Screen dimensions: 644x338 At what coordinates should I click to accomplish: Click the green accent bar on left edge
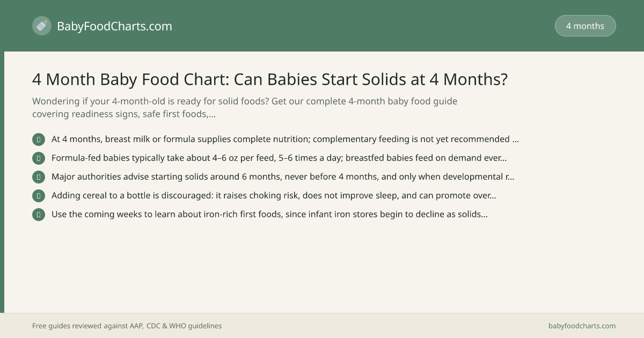tap(2, 182)
